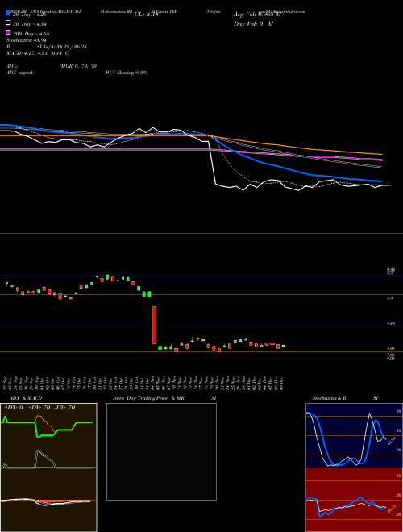The height and width of the screenshot is (532, 403).
Task: Select the '50 Day - 4.54' legend text
Action: pyautogui.click(x=30, y=24)
